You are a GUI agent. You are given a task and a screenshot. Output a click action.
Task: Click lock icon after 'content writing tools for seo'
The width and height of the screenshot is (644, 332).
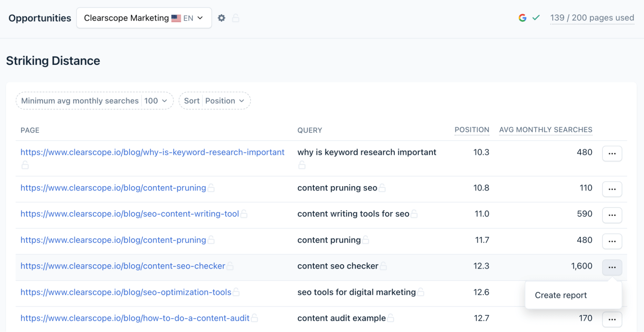click(414, 214)
